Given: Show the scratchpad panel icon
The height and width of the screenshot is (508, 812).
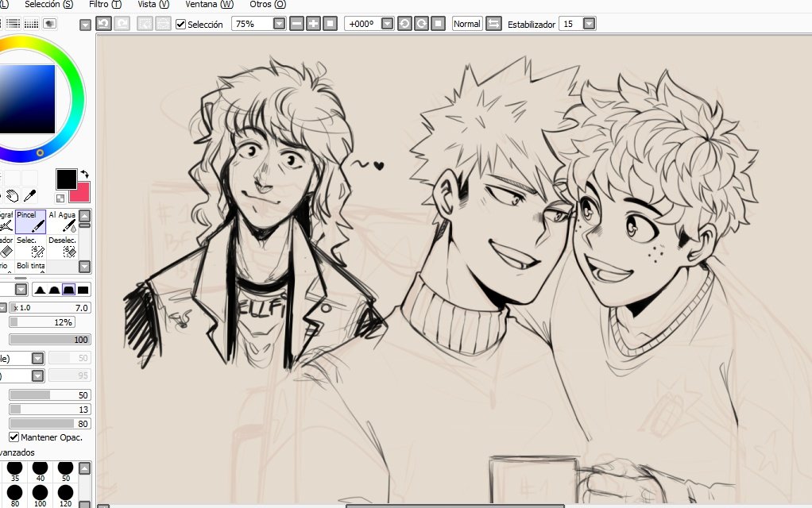Looking at the screenshot, I should click(50, 23).
